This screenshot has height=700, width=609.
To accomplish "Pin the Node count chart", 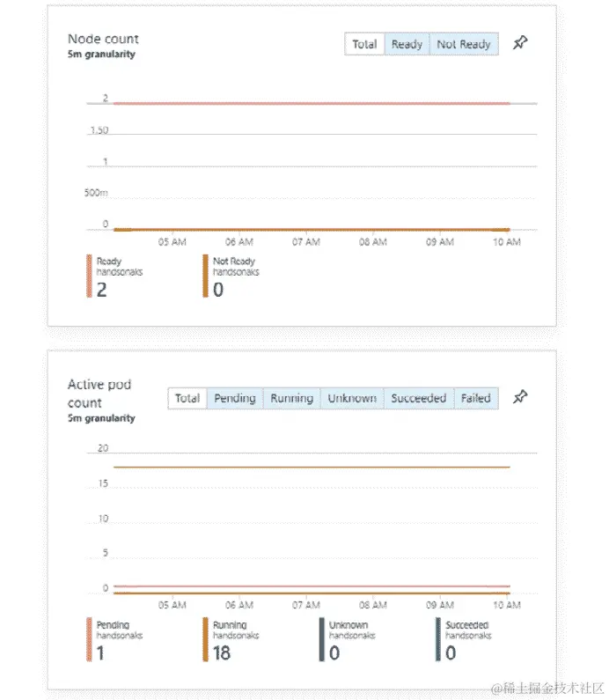I will coord(520,43).
